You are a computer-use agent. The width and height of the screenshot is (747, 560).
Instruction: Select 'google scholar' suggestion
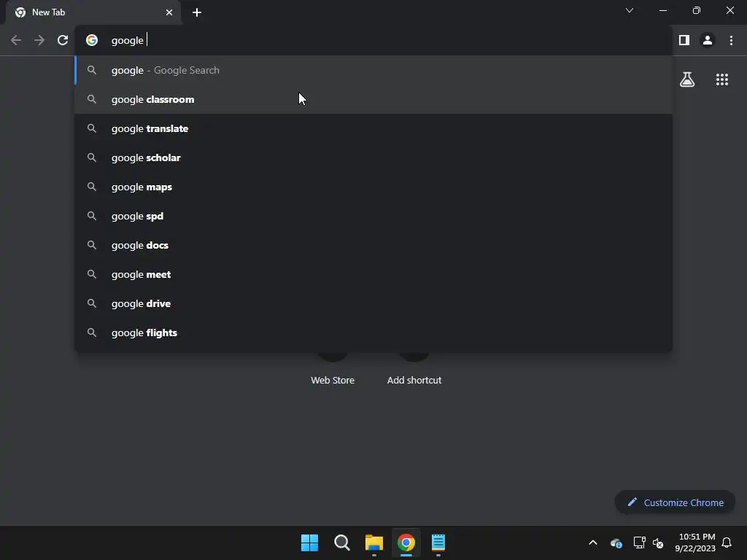(x=373, y=157)
